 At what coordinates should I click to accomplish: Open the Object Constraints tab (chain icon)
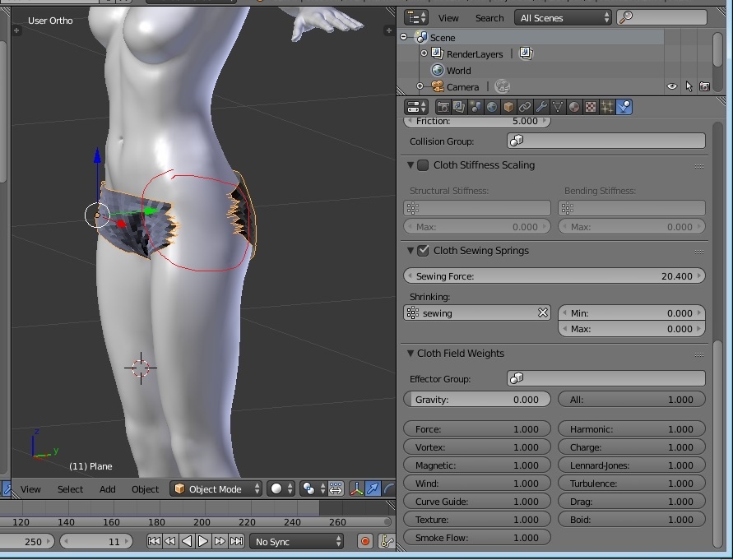coord(525,107)
